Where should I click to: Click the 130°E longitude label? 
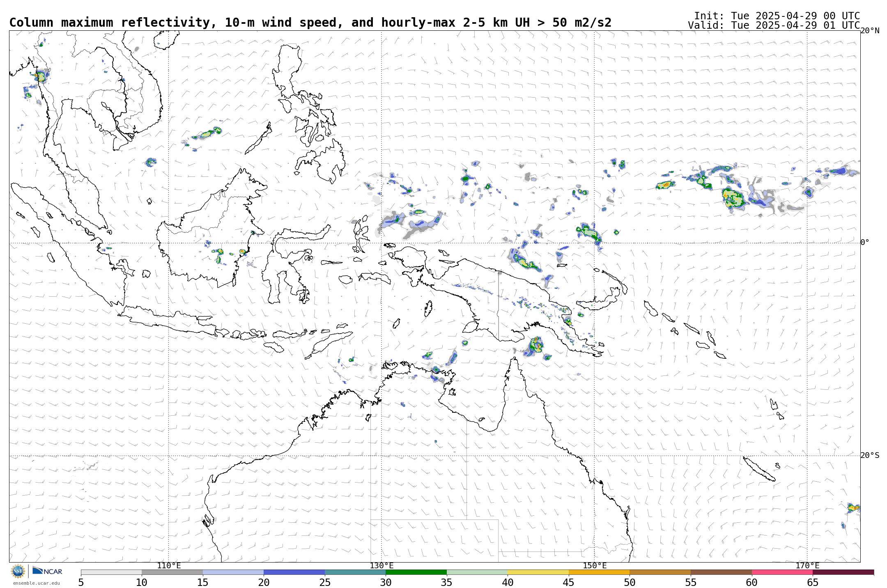click(x=381, y=566)
